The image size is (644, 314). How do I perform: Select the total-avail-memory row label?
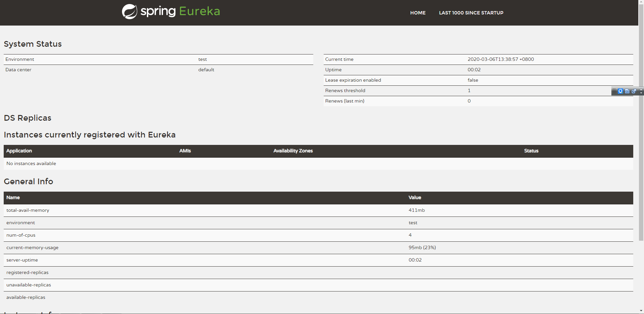pos(28,210)
